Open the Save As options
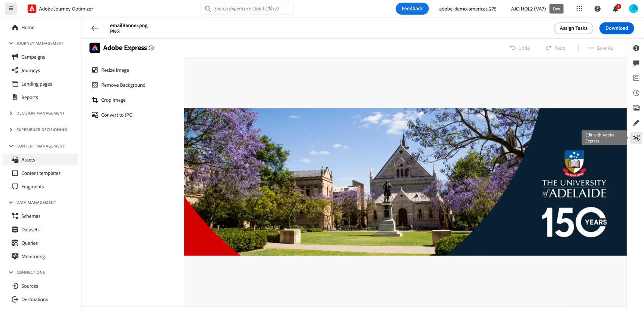Screen dimensions: 644x314 [x=600, y=48]
